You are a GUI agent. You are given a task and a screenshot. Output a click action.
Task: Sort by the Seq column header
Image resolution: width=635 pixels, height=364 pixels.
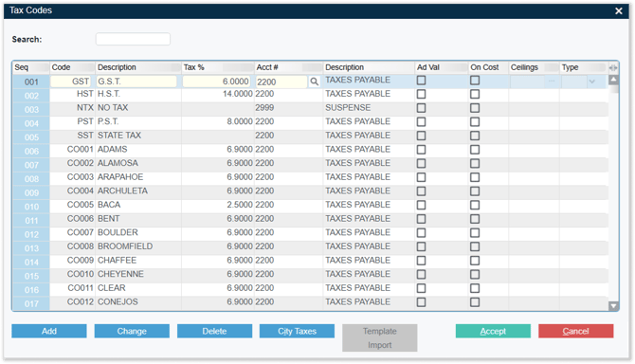point(30,67)
